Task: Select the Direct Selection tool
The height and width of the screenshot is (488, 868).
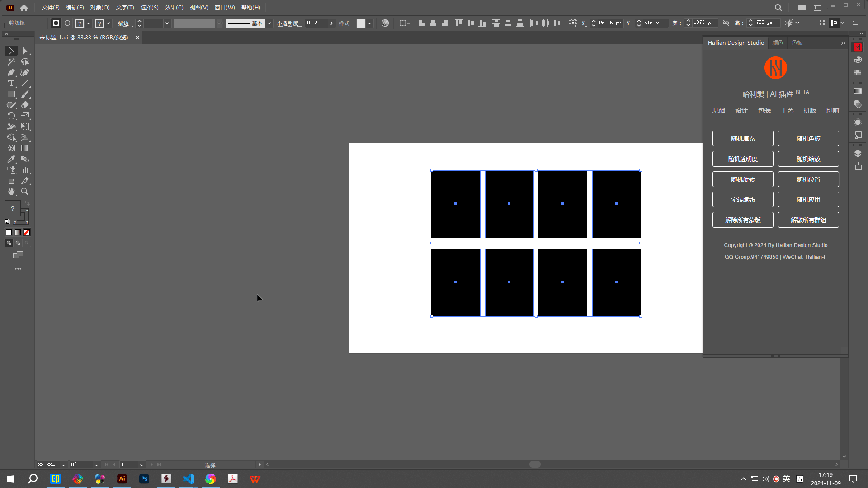Action: click(x=25, y=51)
